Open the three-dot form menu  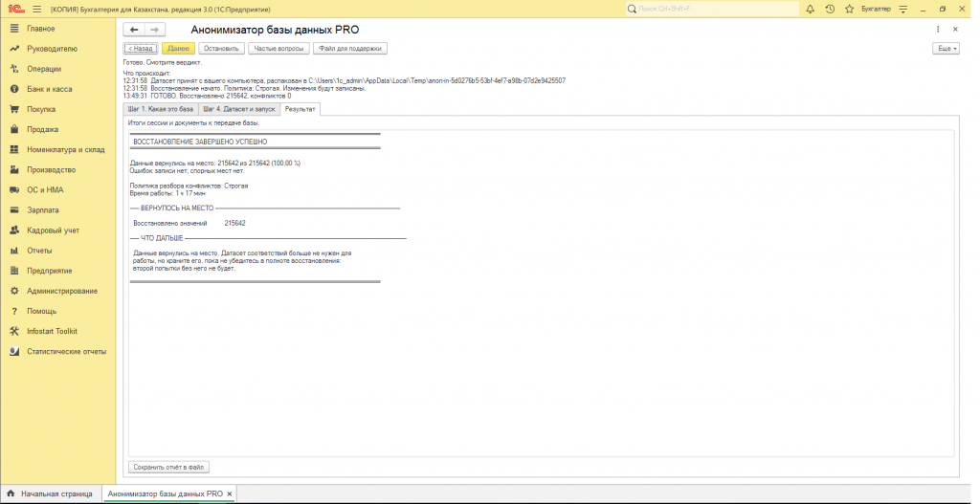938,30
